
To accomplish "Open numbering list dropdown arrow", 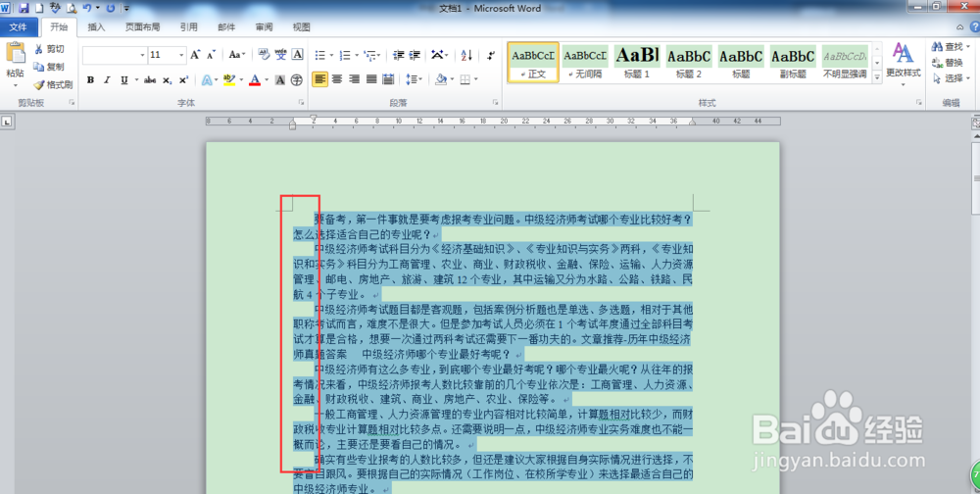I will coord(356,56).
